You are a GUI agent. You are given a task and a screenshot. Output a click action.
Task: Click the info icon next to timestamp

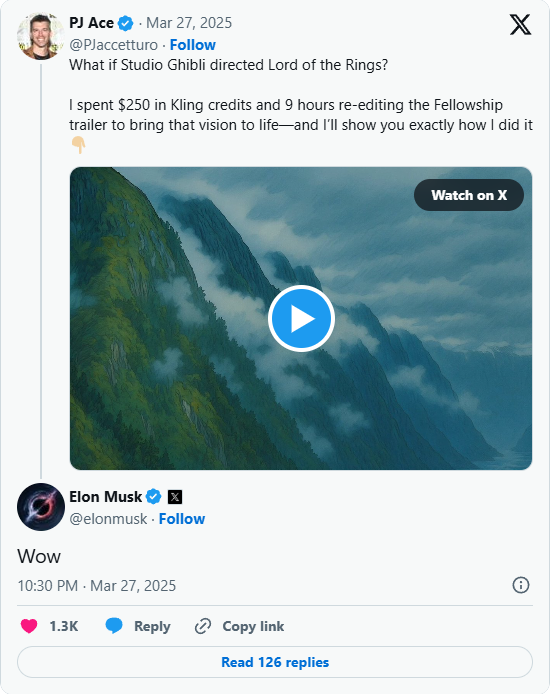[x=520, y=585]
